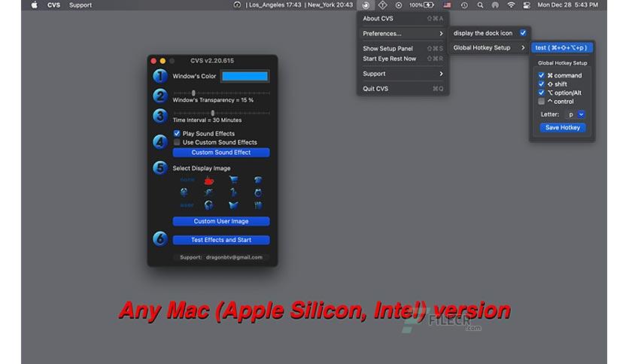Viewport: 629px width, 364px height.
Task: Expand the Global Hotkey Setup submenu
Action: tap(489, 47)
